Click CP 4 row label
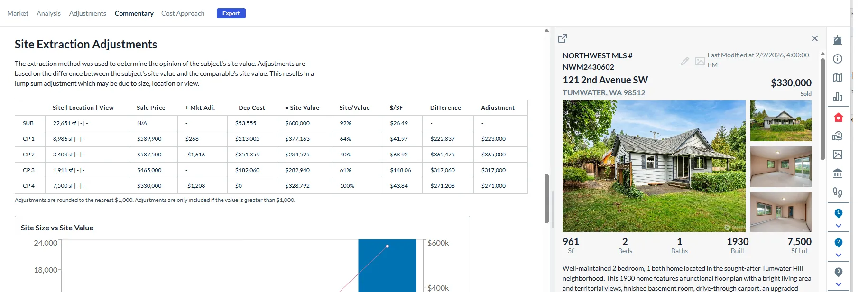This screenshot has width=868, height=292. pyautogui.click(x=28, y=186)
